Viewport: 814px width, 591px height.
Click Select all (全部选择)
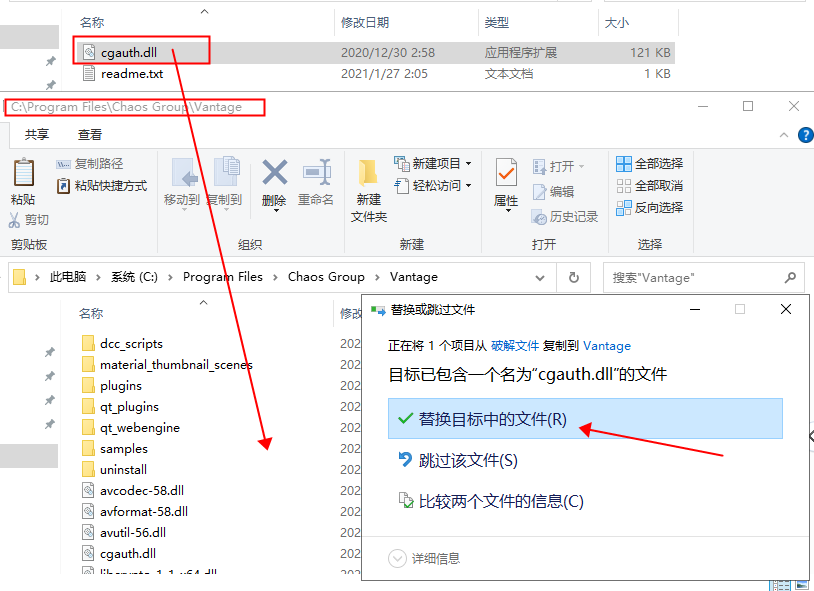(649, 164)
